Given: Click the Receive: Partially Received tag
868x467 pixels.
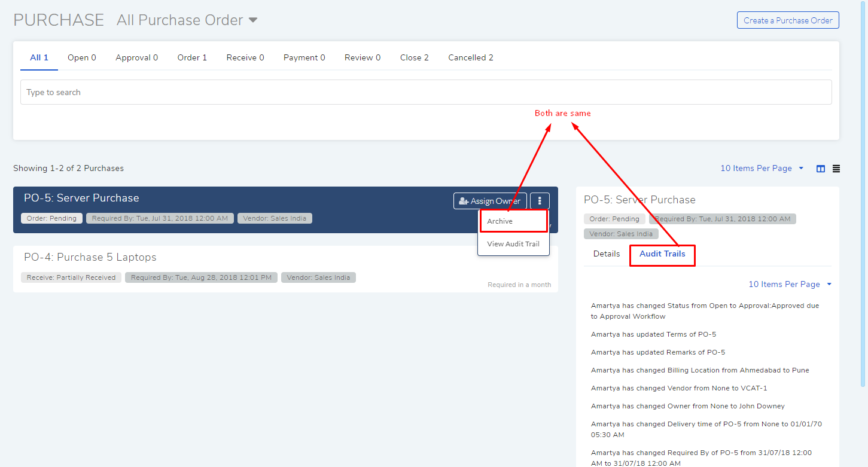Looking at the screenshot, I should [71, 277].
